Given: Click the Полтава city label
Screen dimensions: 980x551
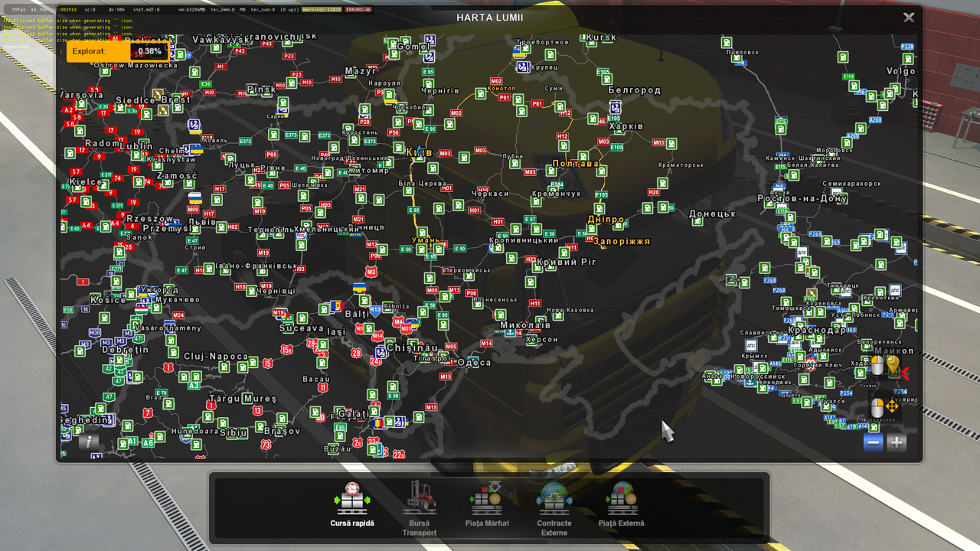Looking at the screenshot, I should 575,164.
